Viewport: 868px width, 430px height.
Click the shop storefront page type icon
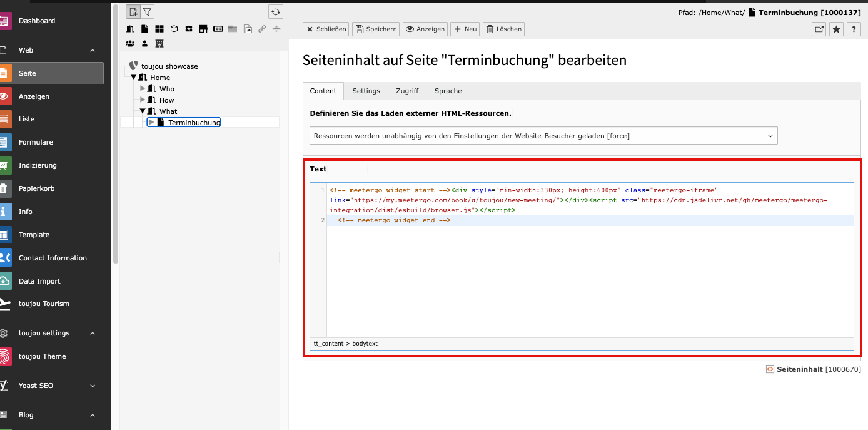pyautogui.click(x=203, y=29)
